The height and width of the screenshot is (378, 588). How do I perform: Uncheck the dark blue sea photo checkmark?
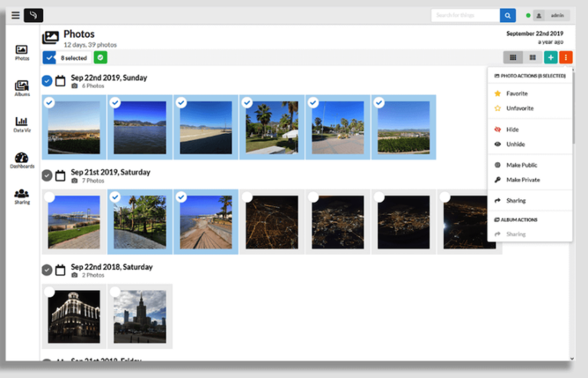[115, 103]
